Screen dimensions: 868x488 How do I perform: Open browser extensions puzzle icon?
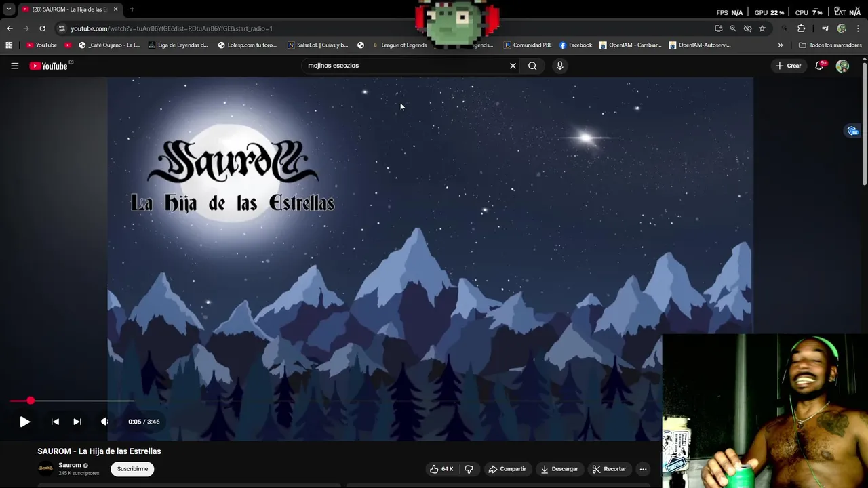point(801,28)
